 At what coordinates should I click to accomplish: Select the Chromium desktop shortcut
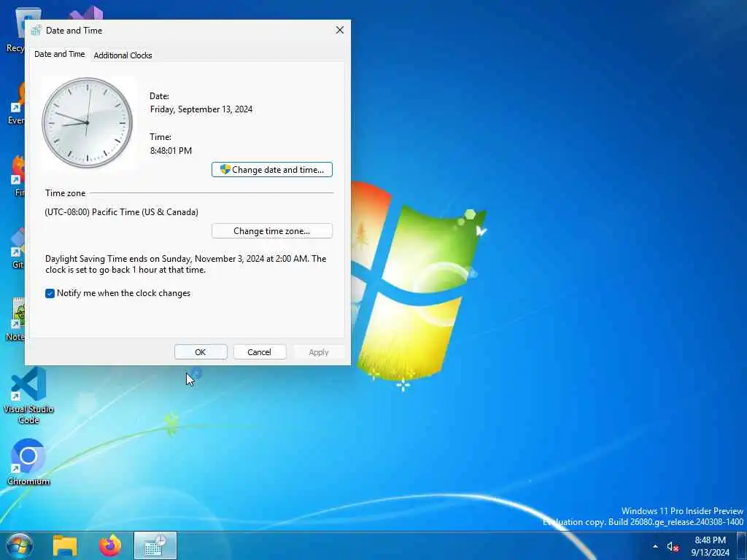pyautogui.click(x=28, y=462)
